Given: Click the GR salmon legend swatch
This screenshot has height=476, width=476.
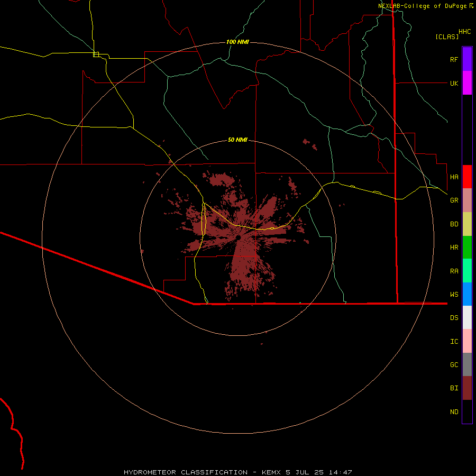Looking at the screenshot, I should (x=467, y=200).
